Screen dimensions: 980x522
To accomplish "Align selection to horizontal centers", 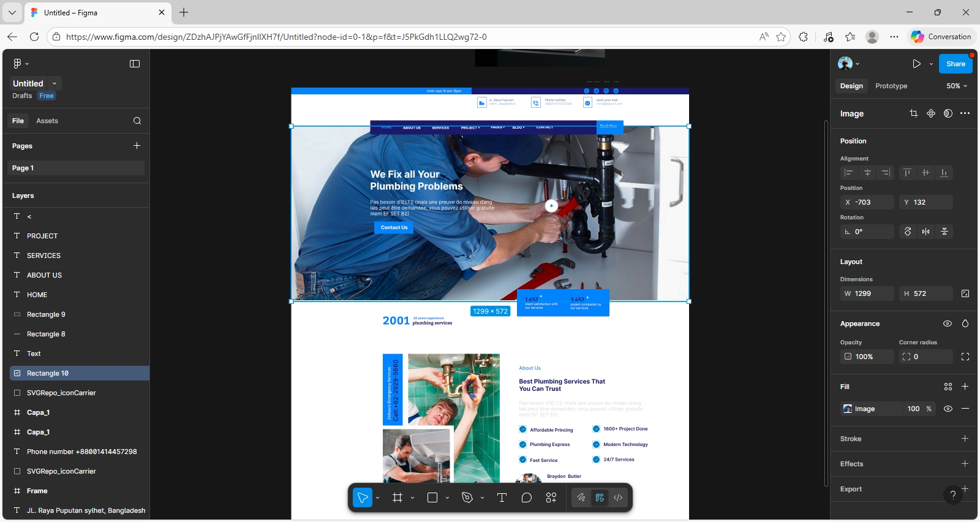I will click(x=867, y=173).
